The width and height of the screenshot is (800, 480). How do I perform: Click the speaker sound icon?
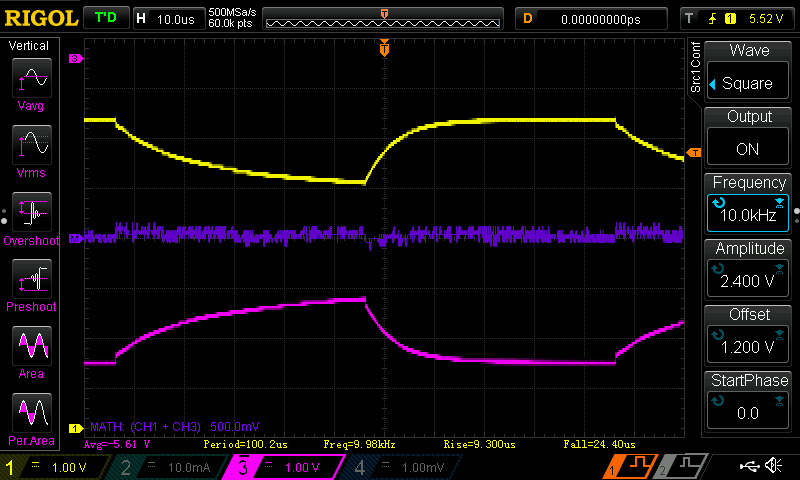coord(773,467)
